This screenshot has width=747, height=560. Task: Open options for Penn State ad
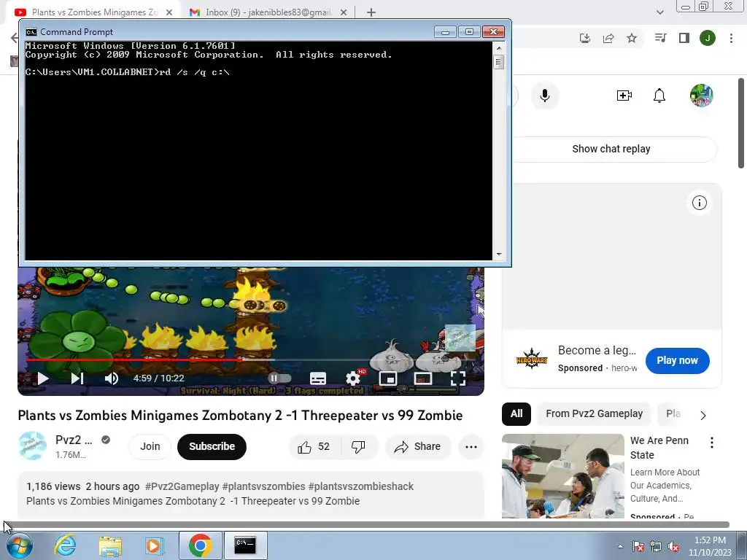point(712,443)
